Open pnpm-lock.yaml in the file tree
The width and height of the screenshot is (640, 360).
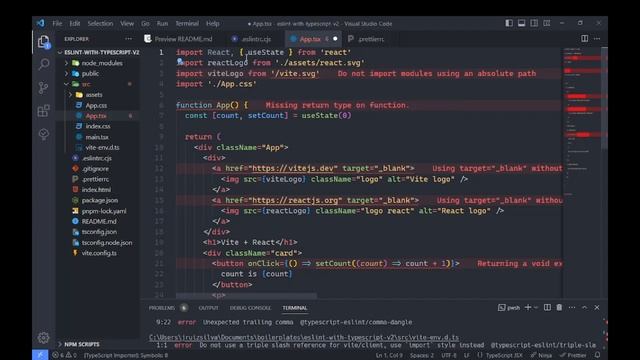coord(104,211)
